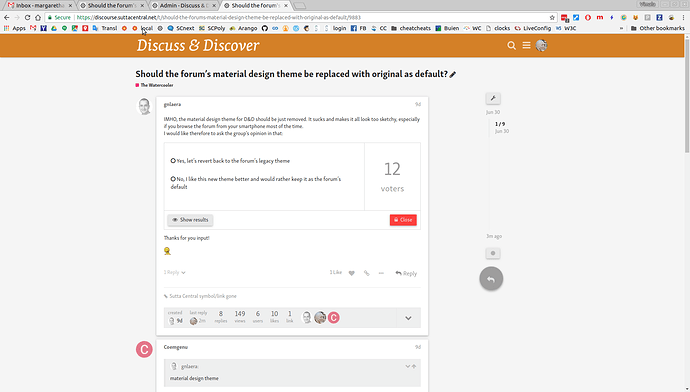Click Coemgenu username link
690x392 pixels.
coord(176,347)
